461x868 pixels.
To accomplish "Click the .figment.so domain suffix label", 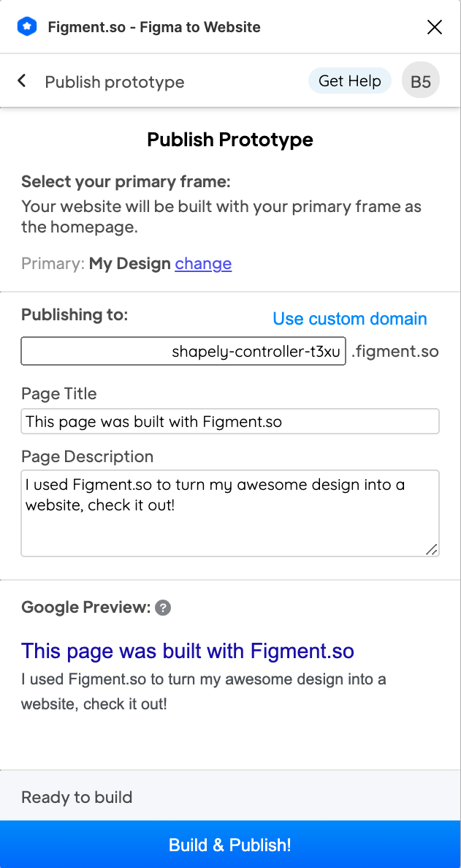I will (x=395, y=351).
